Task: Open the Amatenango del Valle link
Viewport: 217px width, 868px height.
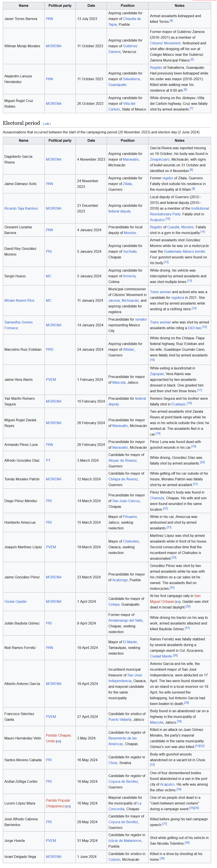Action: (x=126, y=620)
